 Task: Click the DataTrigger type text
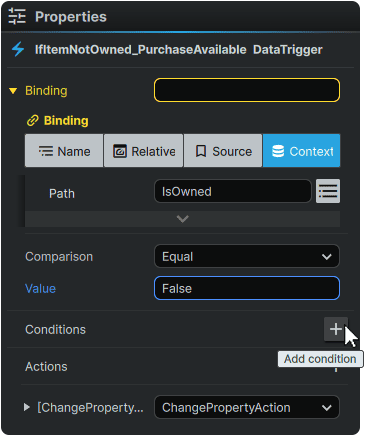click(x=288, y=50)
